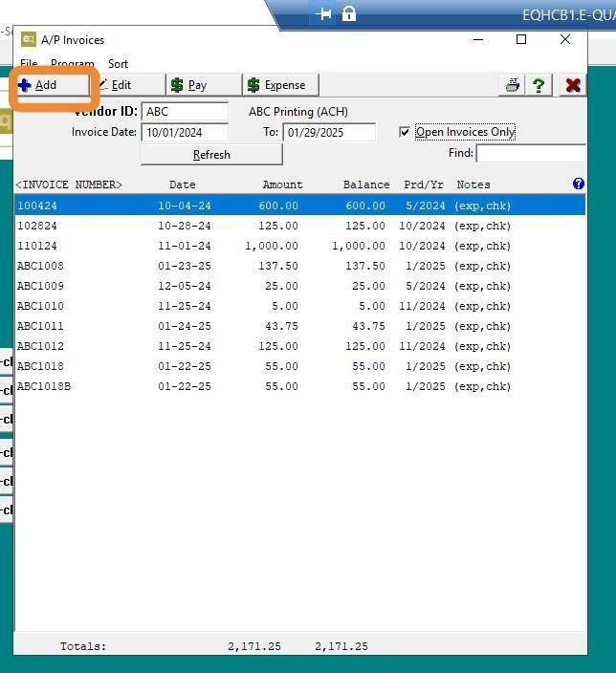Click the Invoice Date from field
Image resolution: width=616 pixels, height=673 pixels.
(x=185, y=132)
